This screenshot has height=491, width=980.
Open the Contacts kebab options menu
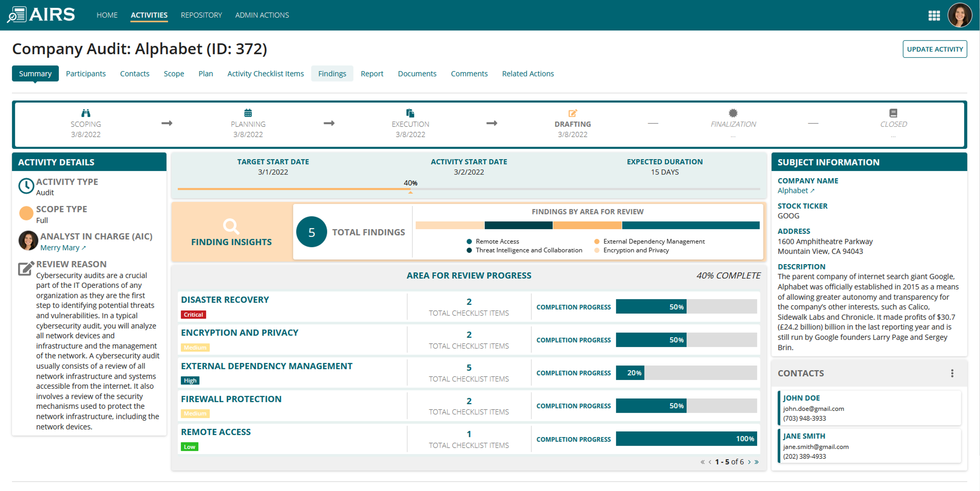(952, 373)
